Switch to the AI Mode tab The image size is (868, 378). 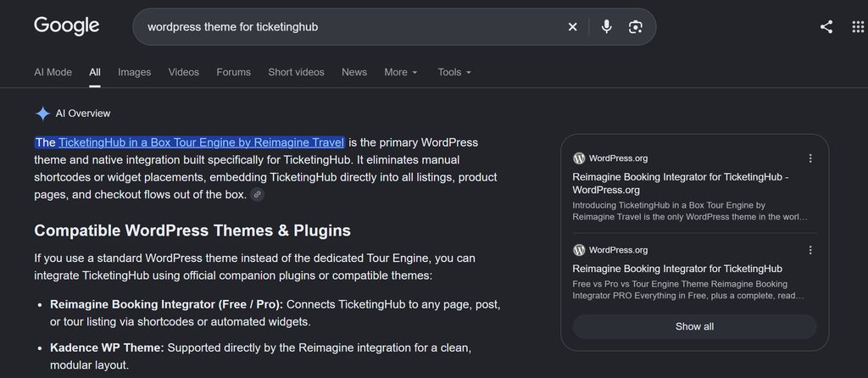(53, 72)
